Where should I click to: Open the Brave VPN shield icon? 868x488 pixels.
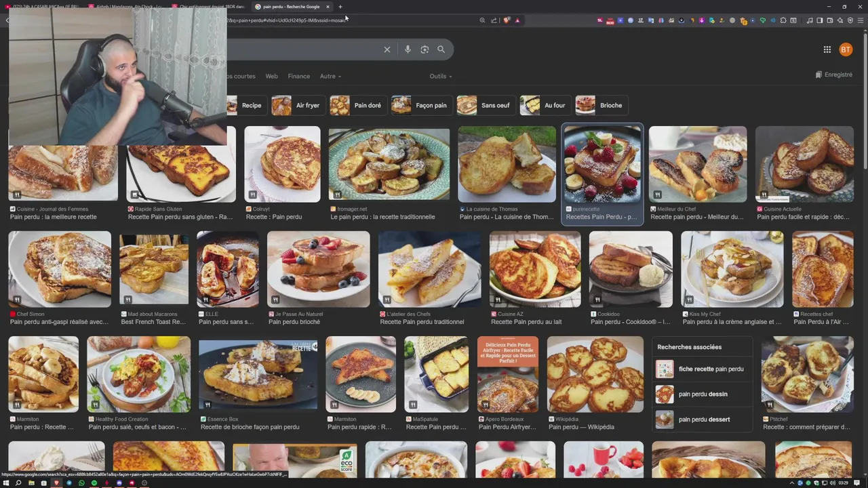point(850,20)
